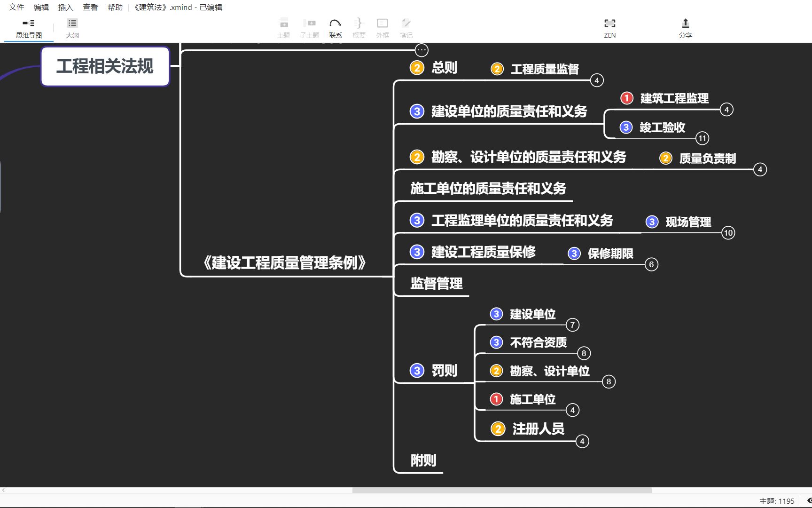Click priority 3 marker on 竣工验收
Screen dimensions: 812x508
pos(626,127)
